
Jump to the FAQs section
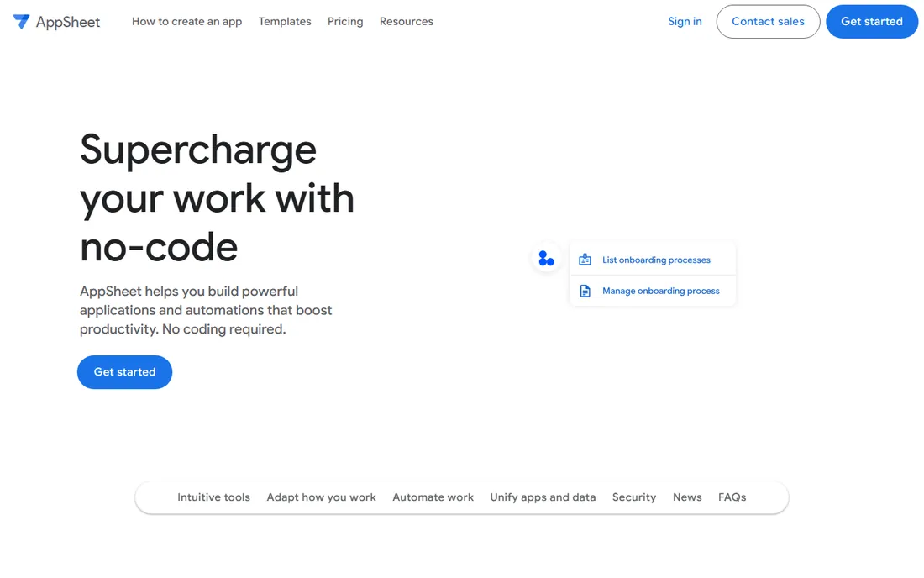732,497
